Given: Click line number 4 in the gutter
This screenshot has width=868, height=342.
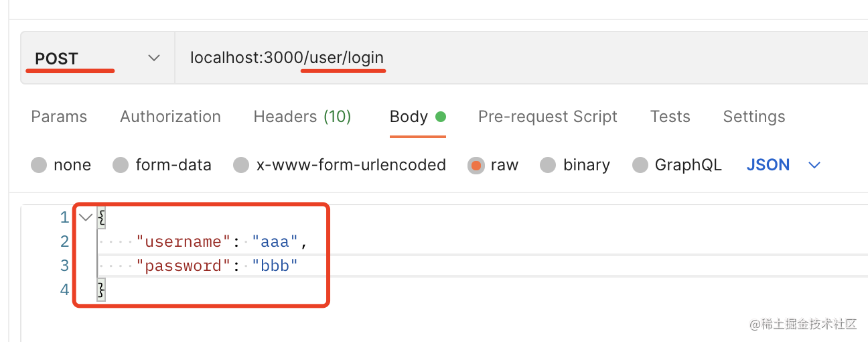Looking at the screenshot, I should 64,290.
